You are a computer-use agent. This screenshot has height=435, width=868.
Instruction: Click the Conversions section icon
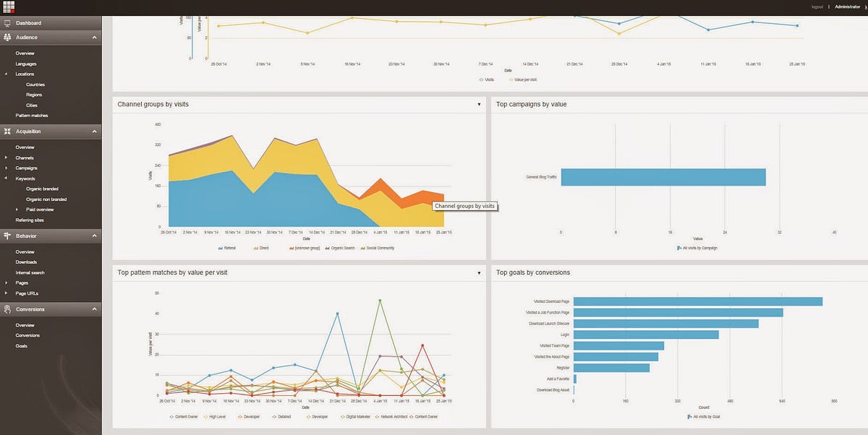point(7,309)
